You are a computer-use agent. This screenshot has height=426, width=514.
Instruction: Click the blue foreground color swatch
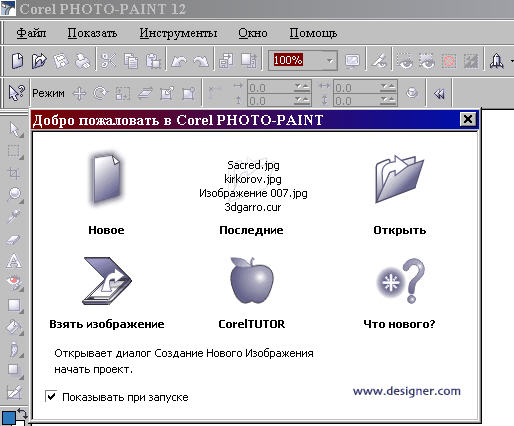click(9, 417)
